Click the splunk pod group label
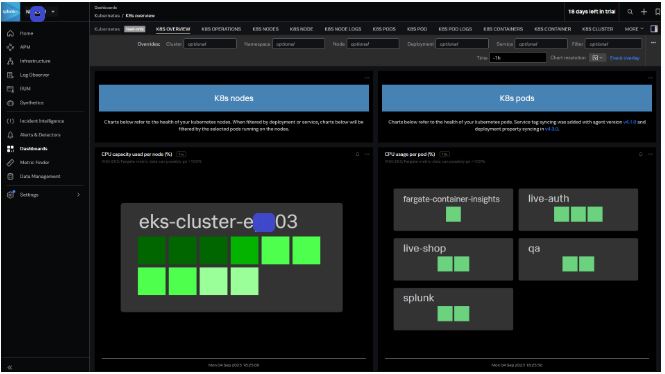665x374 pixels. point(418,298)
